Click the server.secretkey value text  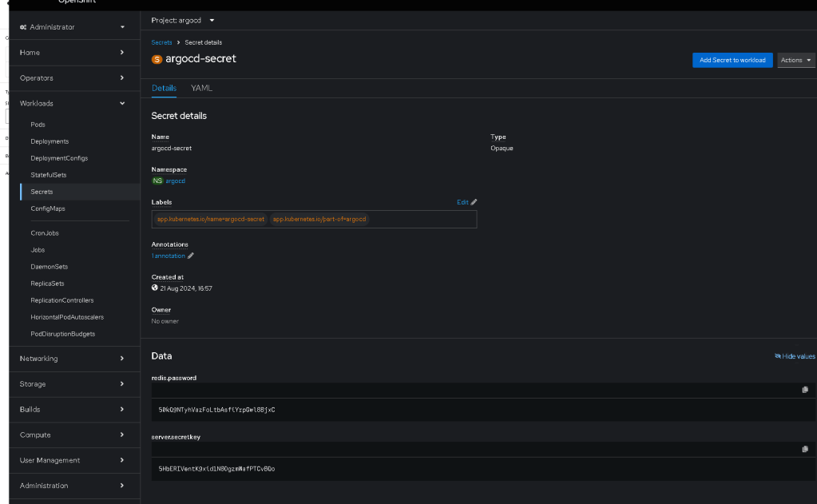(216, 469)
